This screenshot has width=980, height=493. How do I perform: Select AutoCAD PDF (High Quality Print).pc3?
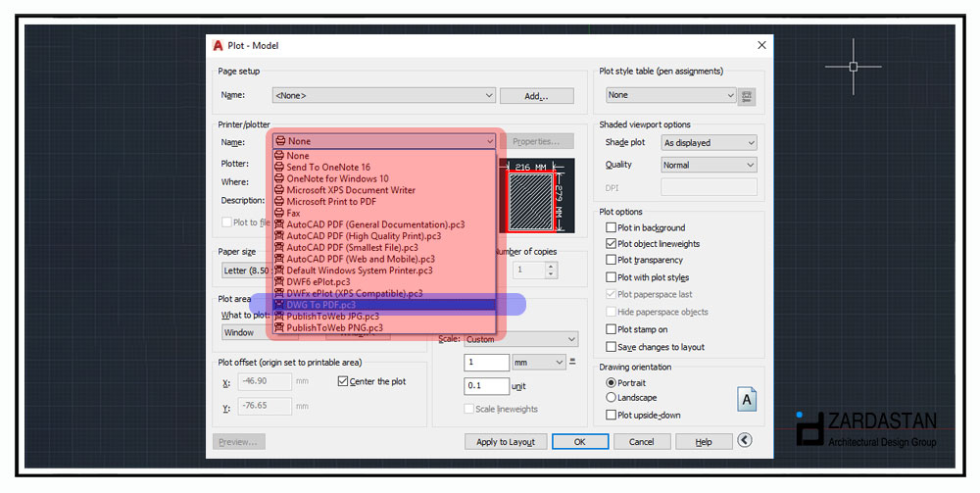click(x=365, y=236)
